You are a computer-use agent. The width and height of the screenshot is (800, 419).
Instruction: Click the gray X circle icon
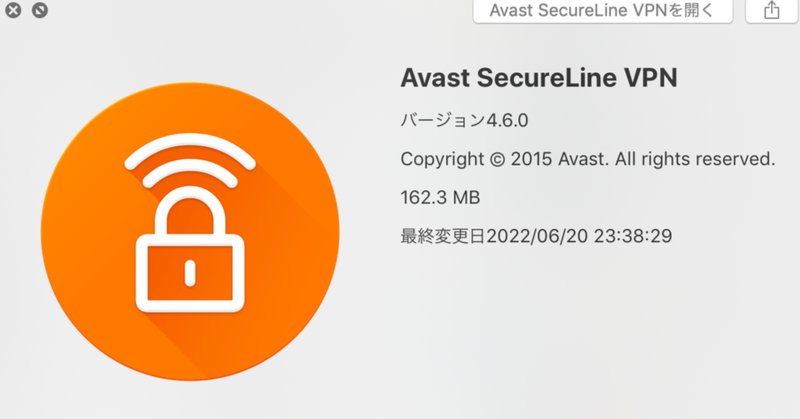(x=12, y=11)
